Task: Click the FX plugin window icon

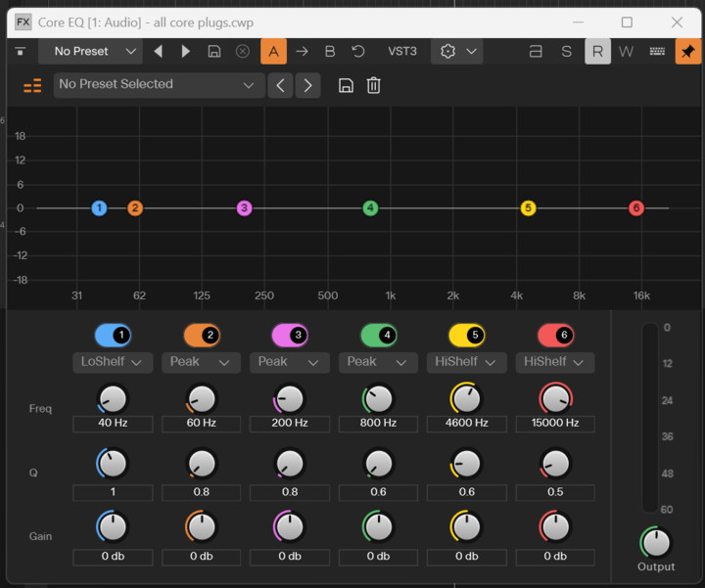Action: click(23, 22)
